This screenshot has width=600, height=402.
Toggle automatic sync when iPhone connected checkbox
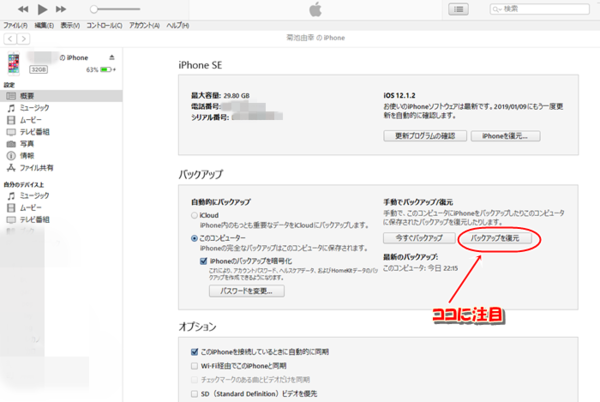(x=194, y=352)
